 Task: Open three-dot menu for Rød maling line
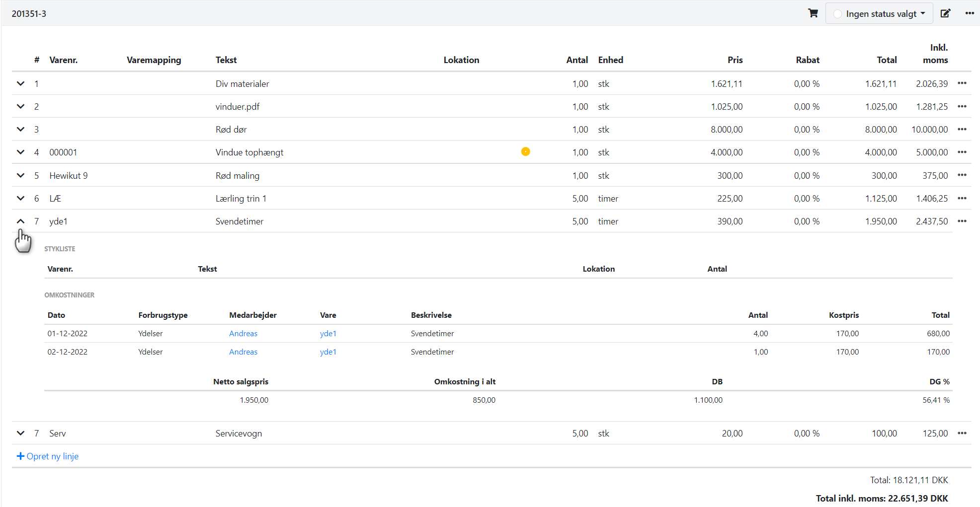click(962, 175)
